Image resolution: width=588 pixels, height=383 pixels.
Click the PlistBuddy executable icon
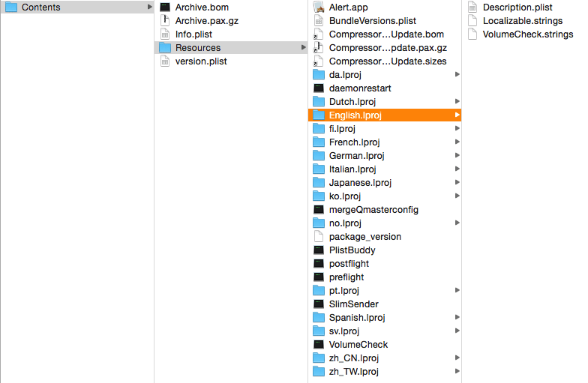click(x=319, y=250)
